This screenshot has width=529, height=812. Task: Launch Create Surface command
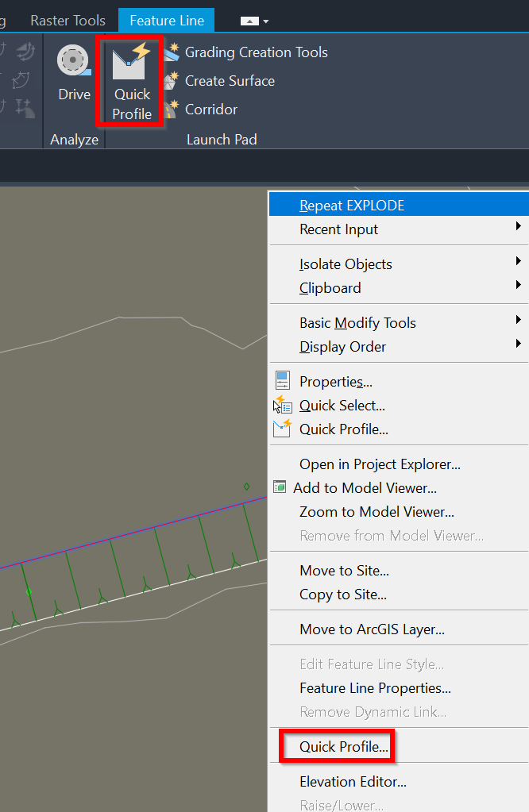tap(219, 81)
